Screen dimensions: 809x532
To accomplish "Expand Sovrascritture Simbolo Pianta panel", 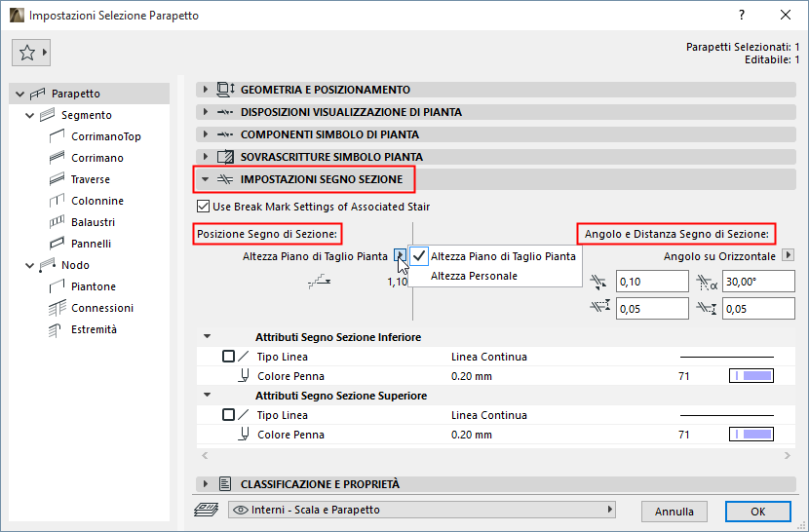I will click(x=206, y=157).
